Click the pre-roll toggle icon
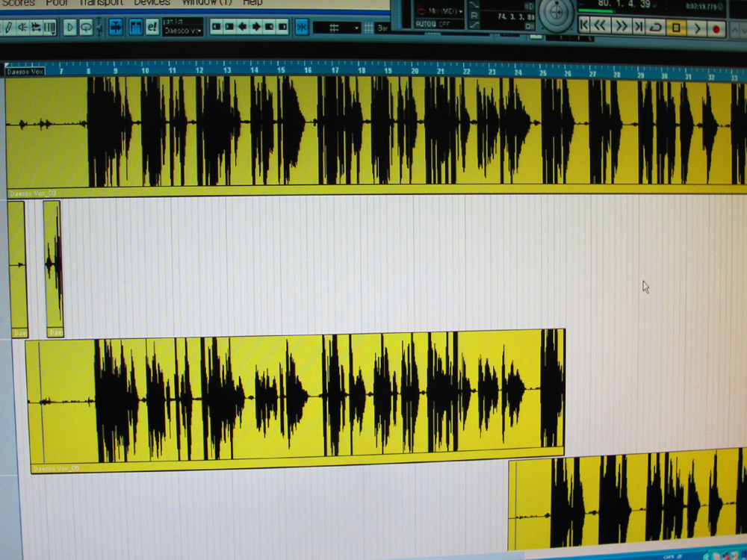 coord(530,6)
